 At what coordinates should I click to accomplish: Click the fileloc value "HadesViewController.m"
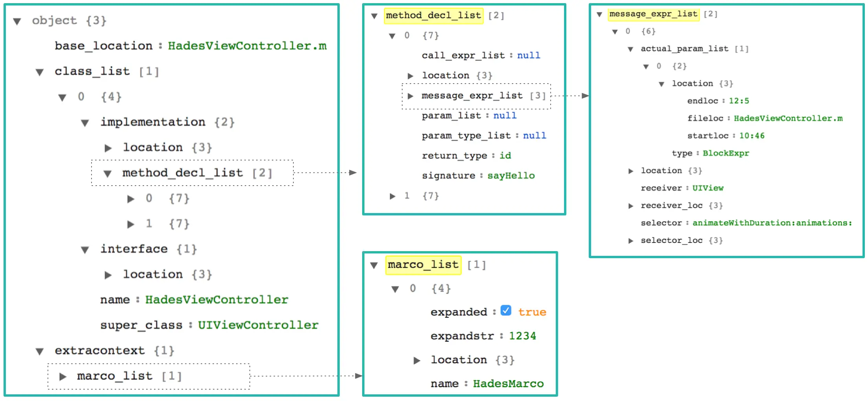pos(788,118)
